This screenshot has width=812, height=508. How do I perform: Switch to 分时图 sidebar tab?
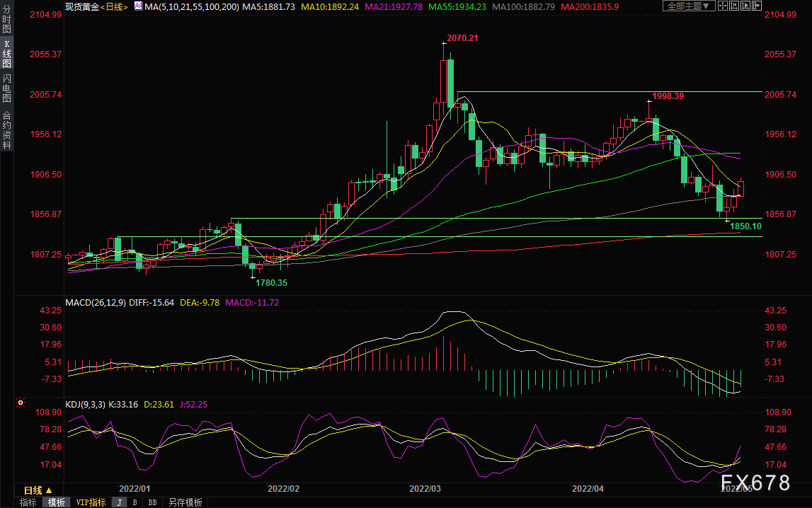7,19
